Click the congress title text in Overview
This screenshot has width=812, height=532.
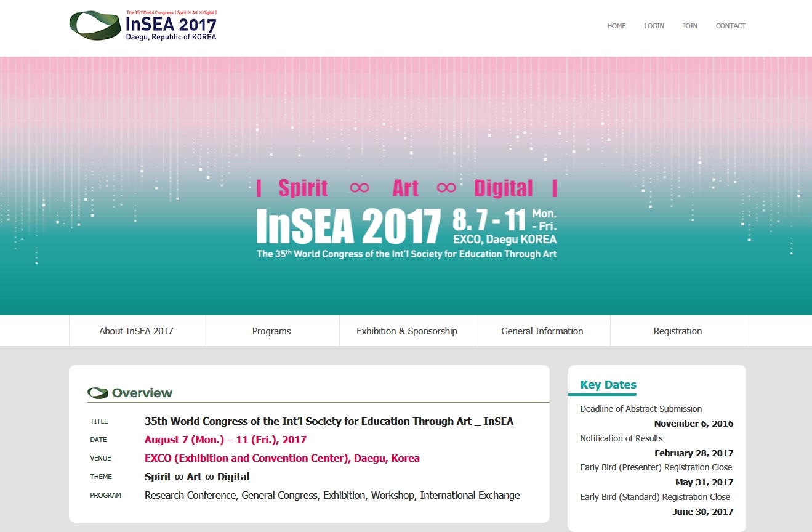pos(329,421)
